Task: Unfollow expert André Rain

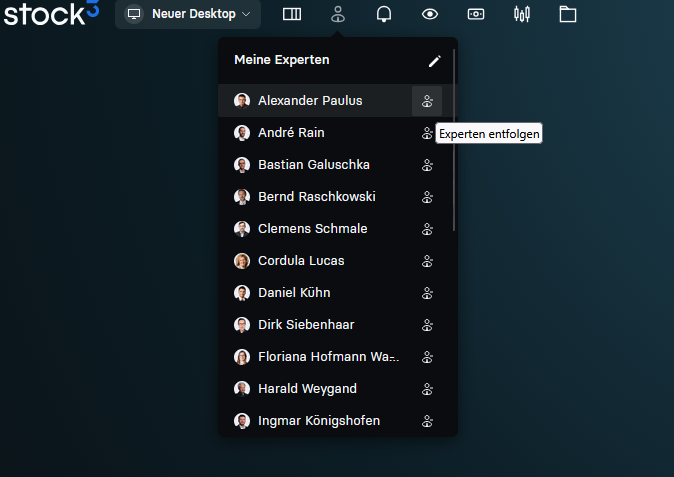Action: 427,133
